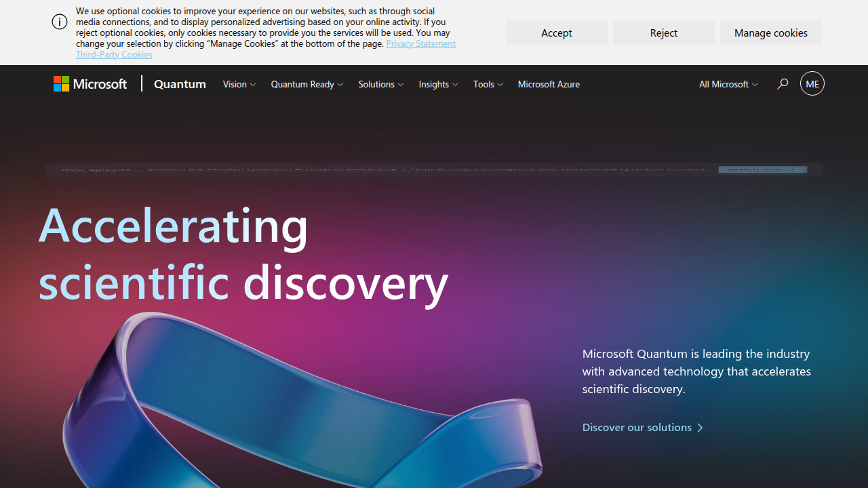Open the Insights dropdown
The width and height of the screenshot is (868, 488).
coord(439,84)
